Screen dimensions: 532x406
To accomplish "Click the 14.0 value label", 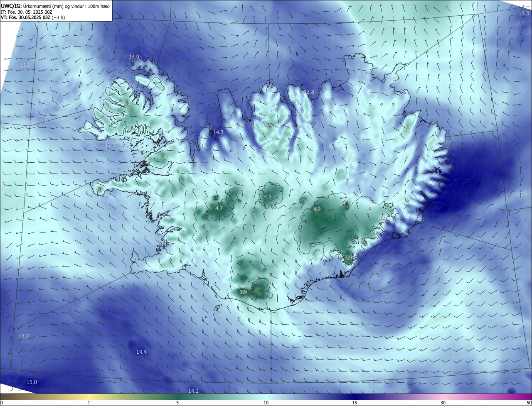I will (134, 56).
